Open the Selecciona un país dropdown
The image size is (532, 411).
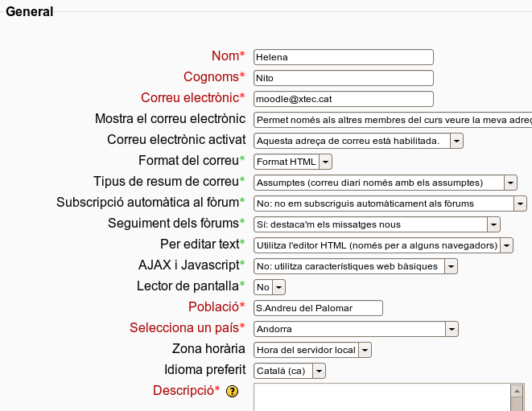[x=355, y=329]
